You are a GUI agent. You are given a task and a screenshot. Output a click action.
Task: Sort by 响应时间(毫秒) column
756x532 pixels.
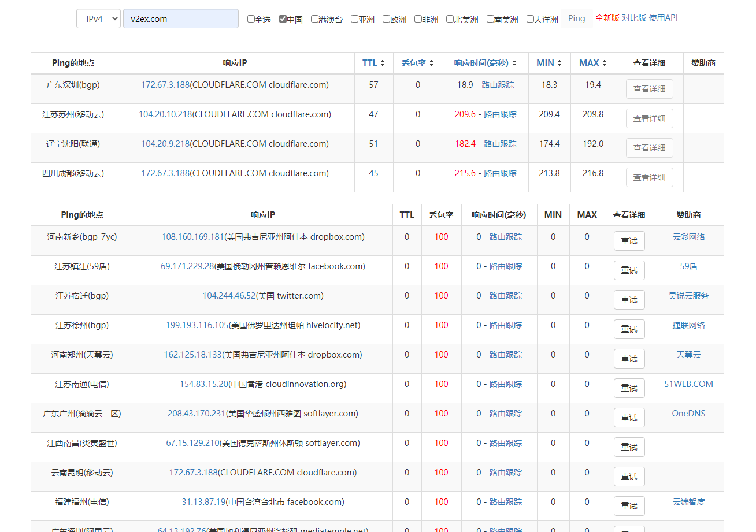[485, 63]
